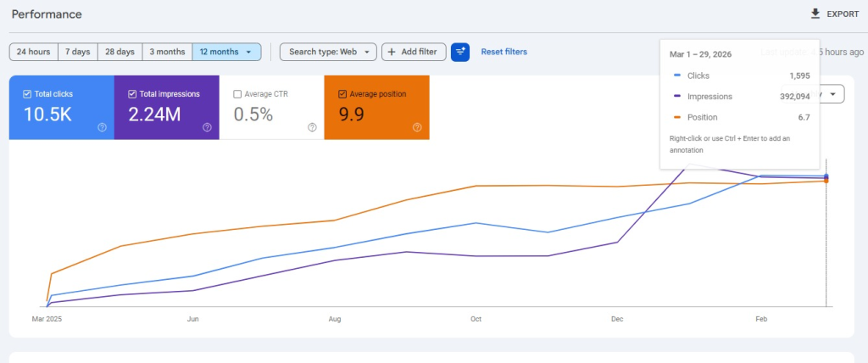Click help icon on Total clicks card

coord(102,127)
